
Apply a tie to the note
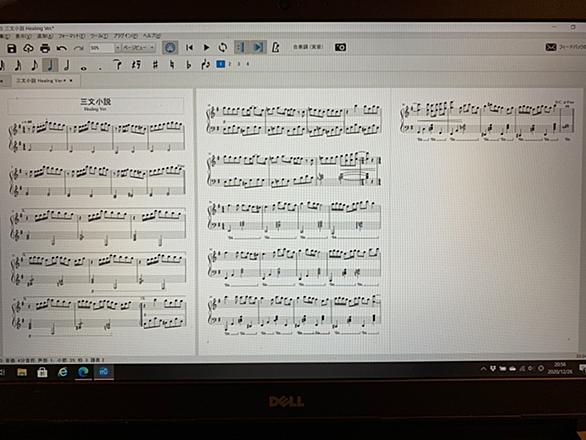pyautogui.click(x=118, y=65)
